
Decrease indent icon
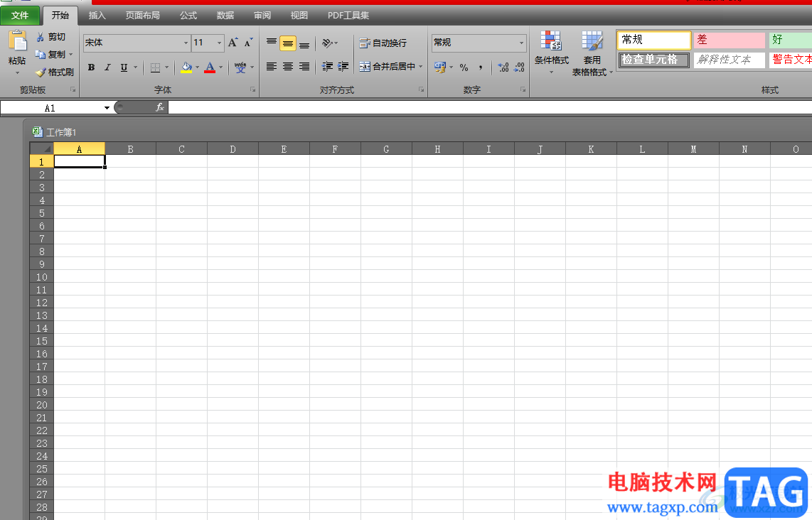tap(327, 67)
